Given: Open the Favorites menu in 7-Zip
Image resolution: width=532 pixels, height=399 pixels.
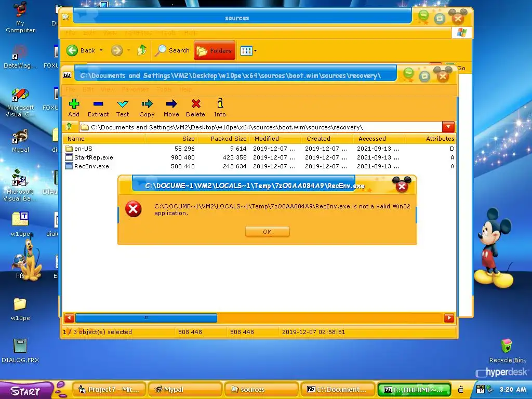Looking at the screenshot, I should [135, 89].
